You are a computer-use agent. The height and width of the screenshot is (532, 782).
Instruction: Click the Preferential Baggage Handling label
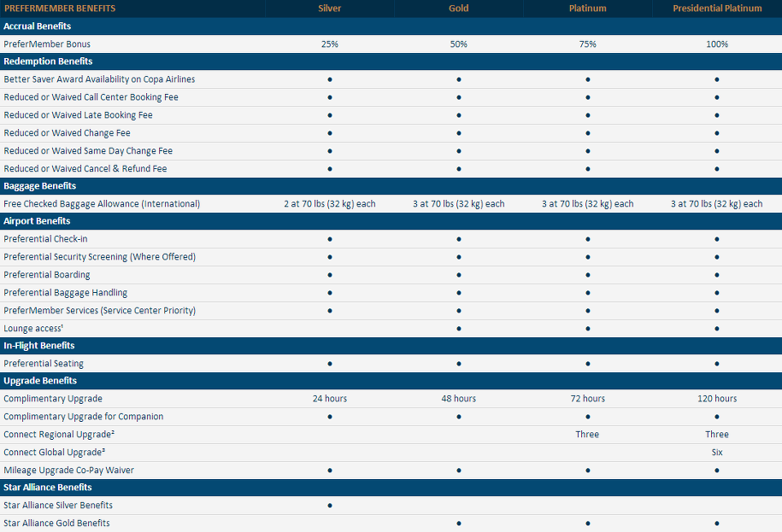click(x=65, y=293)
